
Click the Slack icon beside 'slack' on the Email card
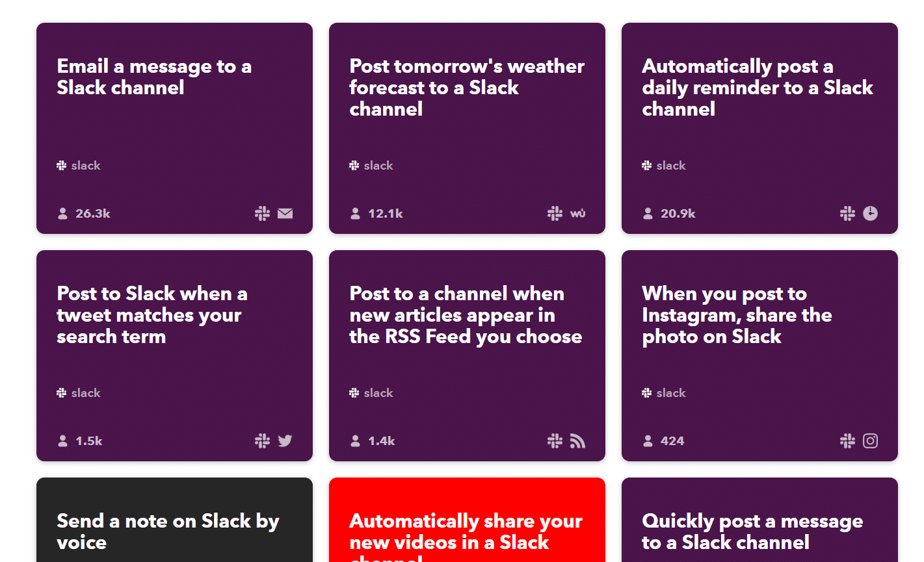coord(60,165)
